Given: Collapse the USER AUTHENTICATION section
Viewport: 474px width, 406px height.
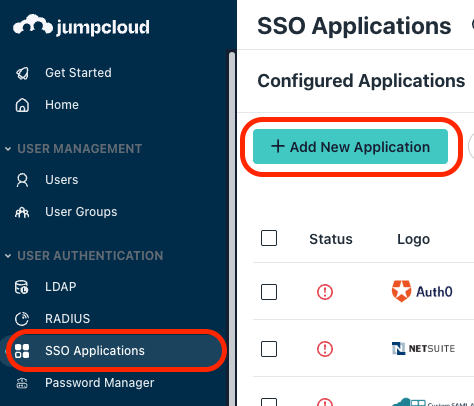Looking at the screenshot, I should (8, 256).
